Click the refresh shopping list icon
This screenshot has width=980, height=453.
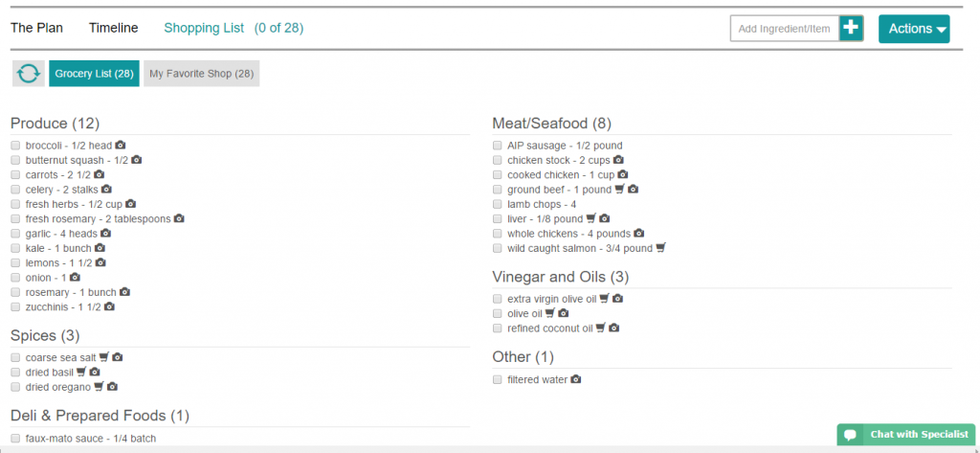pyautogui.click(x=28, y=74)
